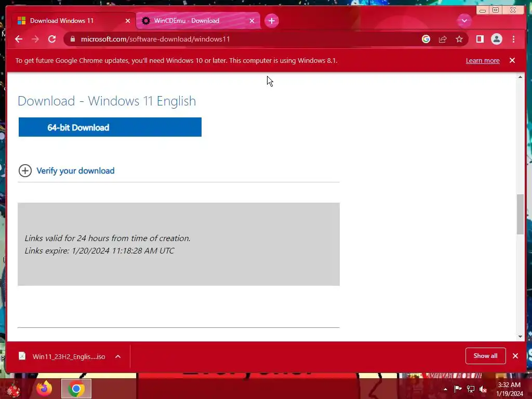Image resolution: width=532 pixels, height=399 pixels.
Task: Click the Download - Windows 11 English heading
Action: (x=107, y=101)
